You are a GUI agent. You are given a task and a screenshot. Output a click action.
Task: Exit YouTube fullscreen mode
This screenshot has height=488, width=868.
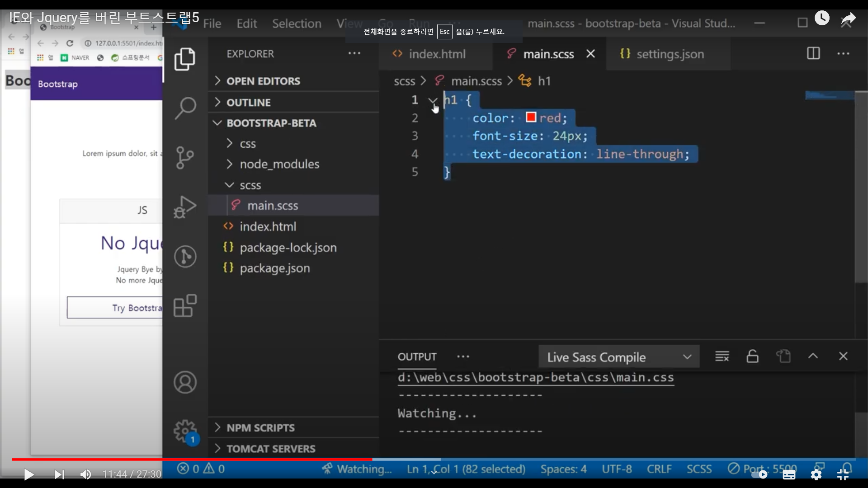[843, 474]
